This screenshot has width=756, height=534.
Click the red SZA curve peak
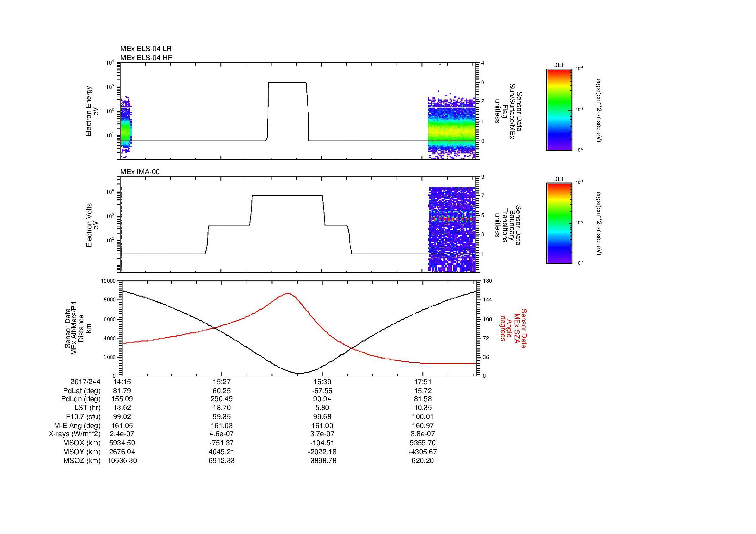point(288,293)
